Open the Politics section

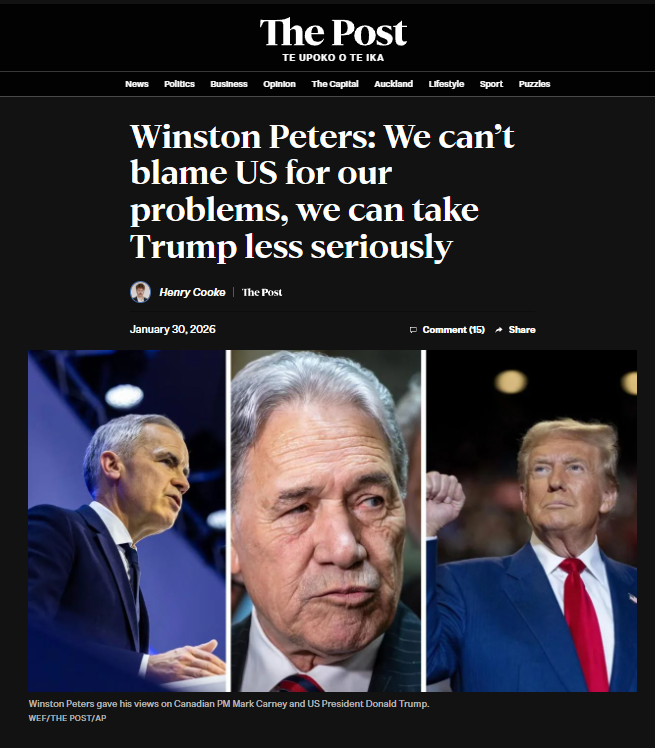[179, 84]
